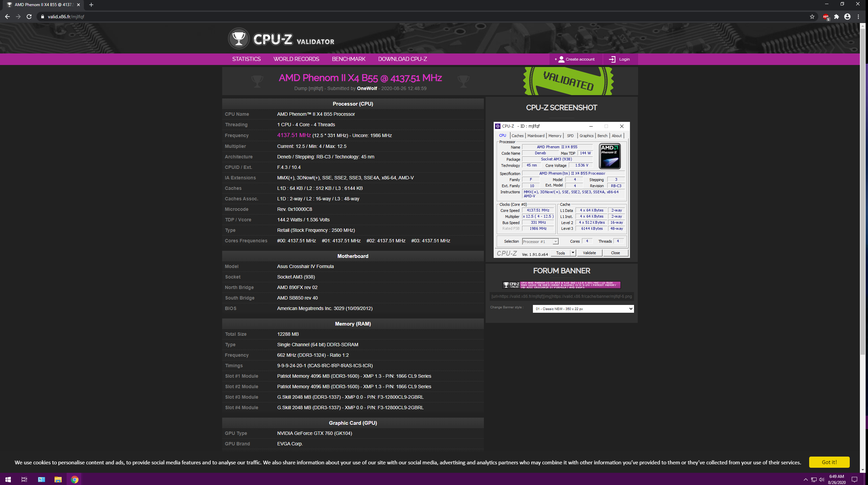The width and height of the screenshot is (868, 485).
Task: Click the page title AMD Phenom II X4 B55
Action: [x=360, y=78]
